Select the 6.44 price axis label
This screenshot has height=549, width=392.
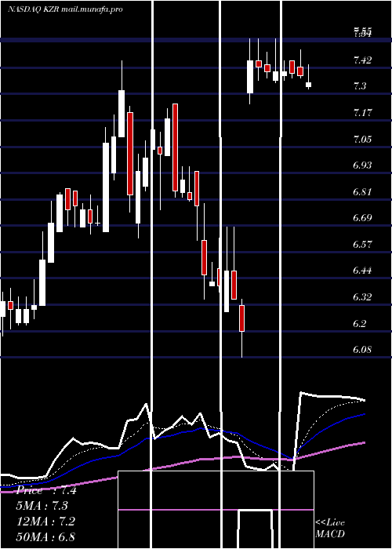[362, 271]
